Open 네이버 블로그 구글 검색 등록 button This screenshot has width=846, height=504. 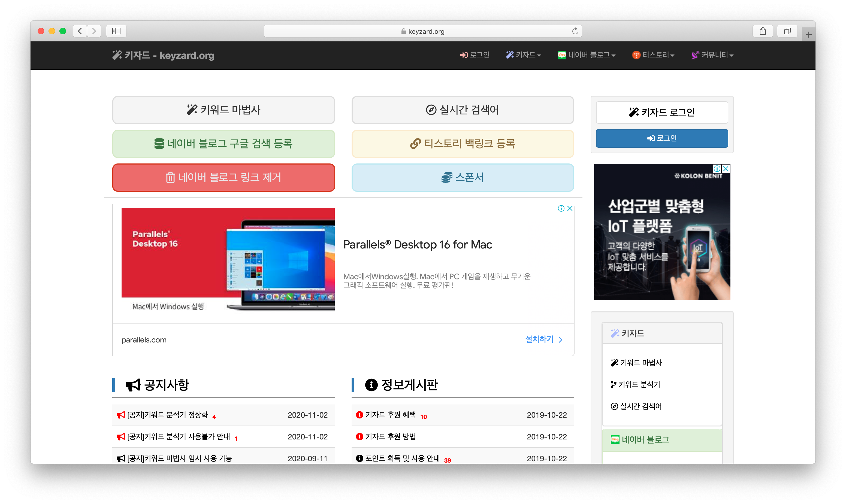[223, 144]
